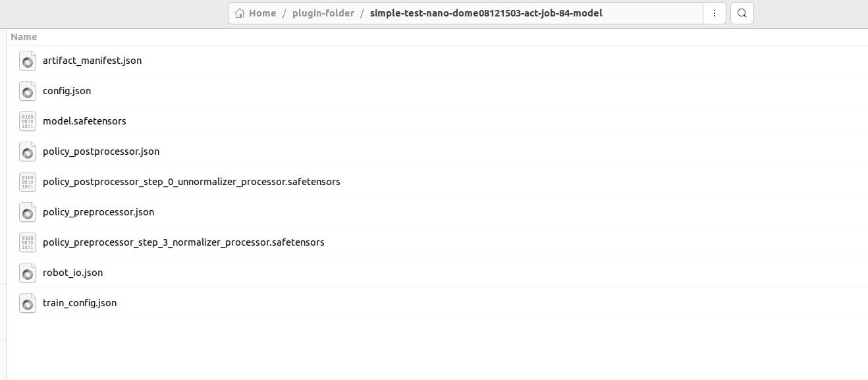
Task: Click the artifact_manifest.json file icon
Action: pos(28,61)
